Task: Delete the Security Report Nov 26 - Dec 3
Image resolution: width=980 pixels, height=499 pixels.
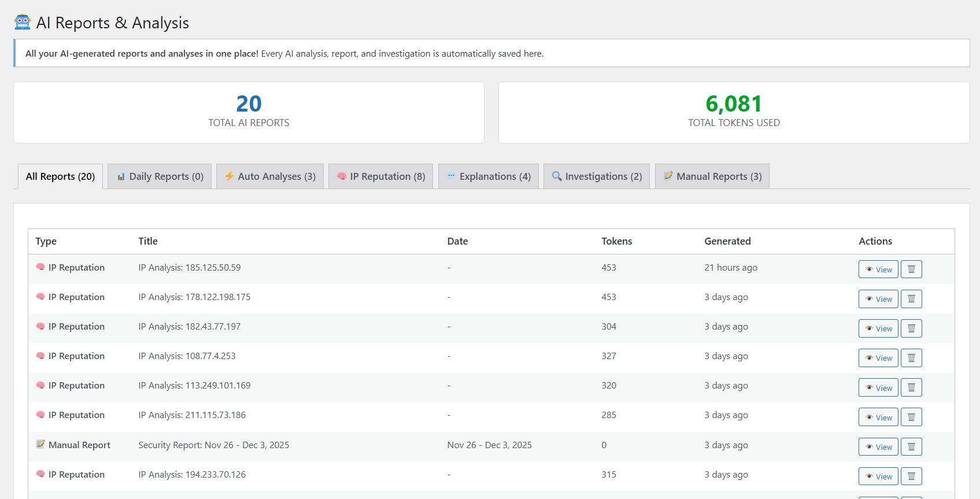Action: point(911,447)
